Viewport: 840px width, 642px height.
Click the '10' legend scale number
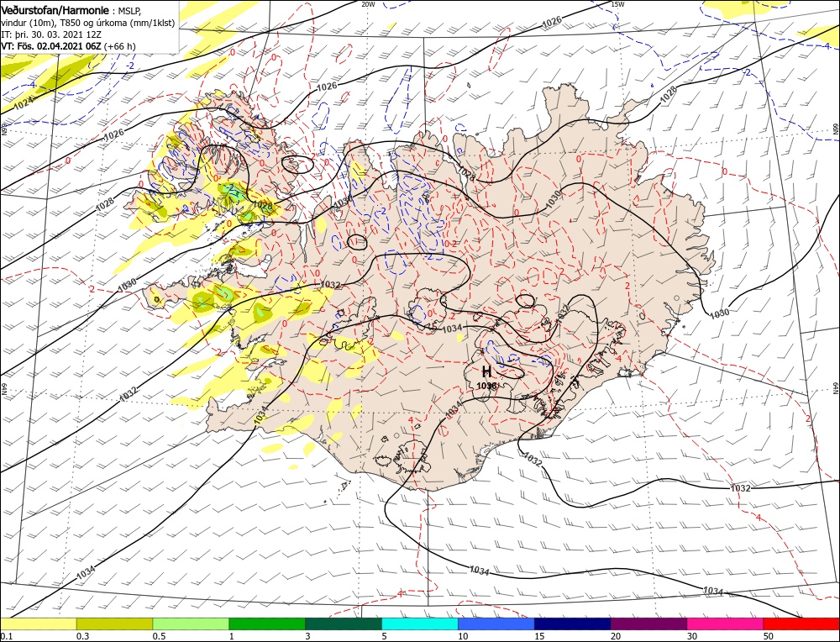pyautogui.click(x=463, y=635)
